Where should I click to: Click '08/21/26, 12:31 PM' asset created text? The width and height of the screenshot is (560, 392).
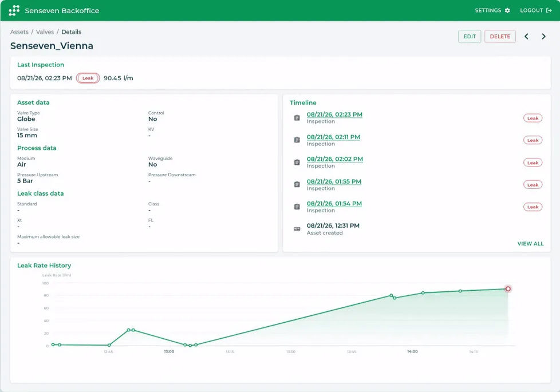pyautogui.click(x=333, y=225)
